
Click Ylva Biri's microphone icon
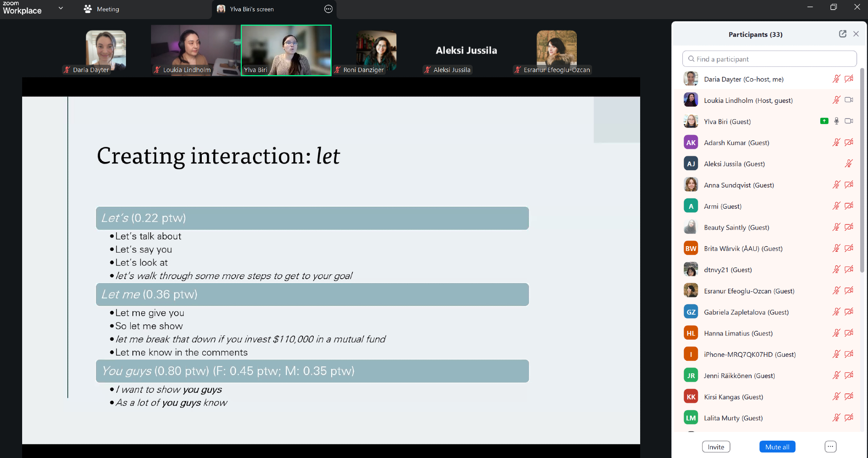(x=836, y=121)
